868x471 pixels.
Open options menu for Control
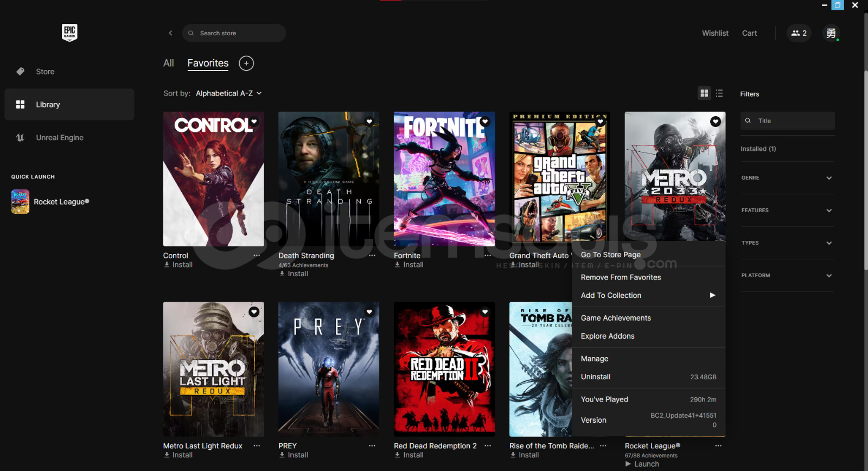257,256
